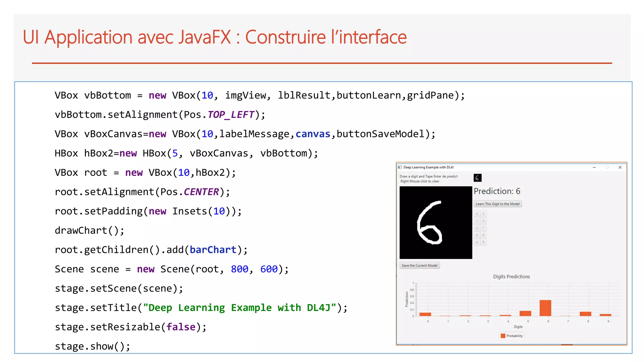
Task: Select digit 5 in the number grid
Action: point(483,214)
